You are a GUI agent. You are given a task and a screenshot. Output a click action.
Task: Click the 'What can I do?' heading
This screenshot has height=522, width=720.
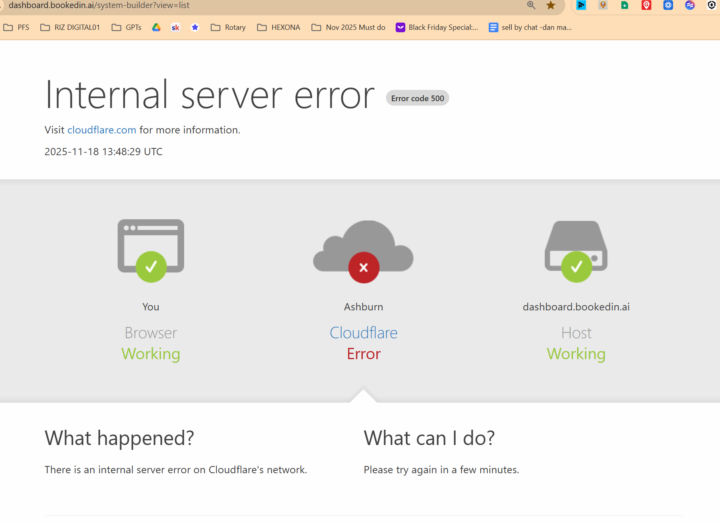click(x=429, y=438)
